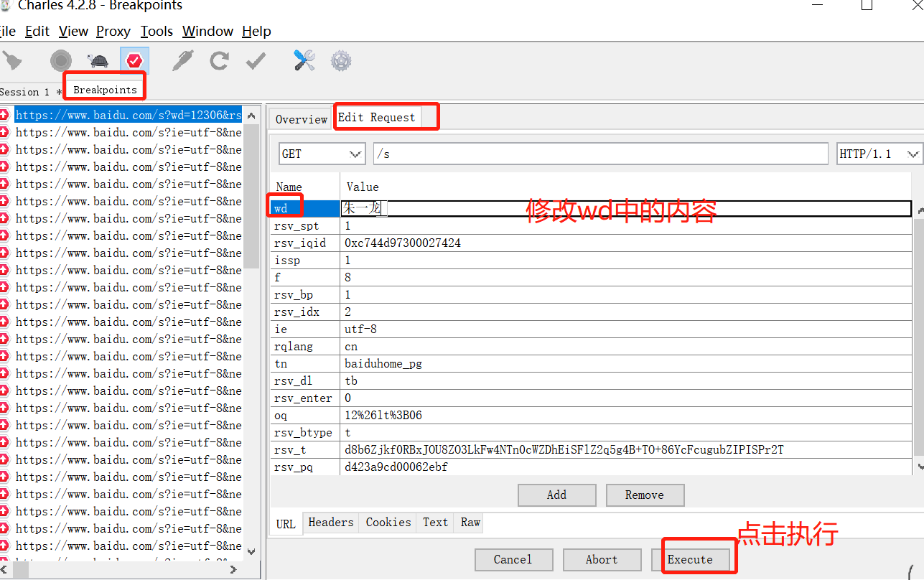Open the tools wrench icon
Image resolution: width=924 pixels, height=580 pixels.
[x=304, y=60]
